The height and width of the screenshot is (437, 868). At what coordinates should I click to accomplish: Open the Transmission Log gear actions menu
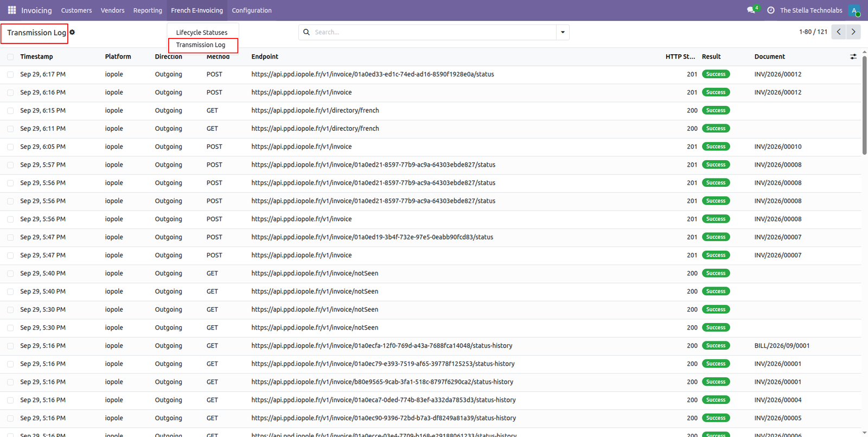[72, 33]
